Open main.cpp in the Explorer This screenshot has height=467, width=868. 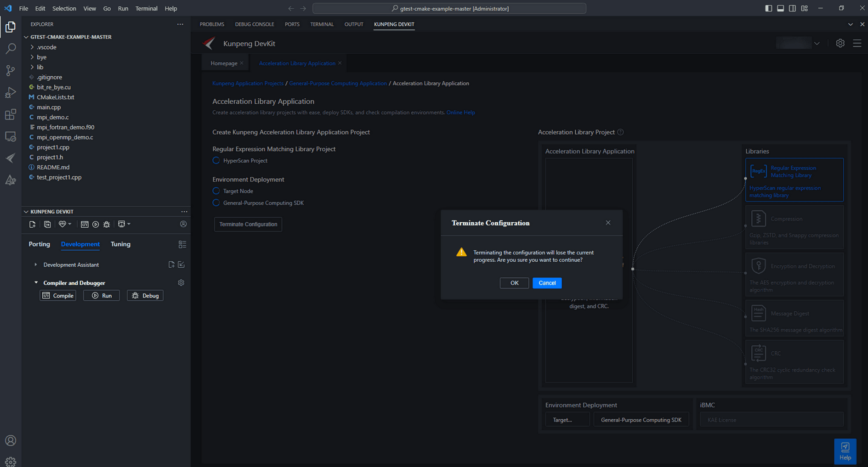click(x=49, y=107)
